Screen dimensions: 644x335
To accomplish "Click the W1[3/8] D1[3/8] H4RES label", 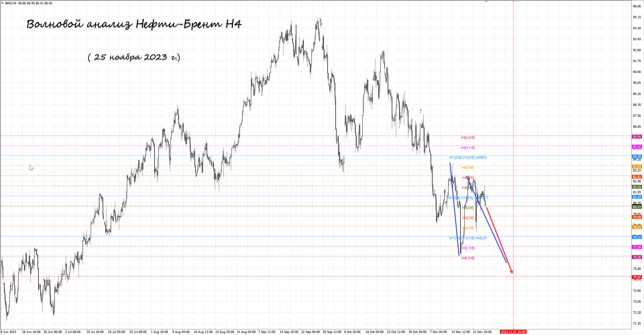I will [x=468, y=158].
